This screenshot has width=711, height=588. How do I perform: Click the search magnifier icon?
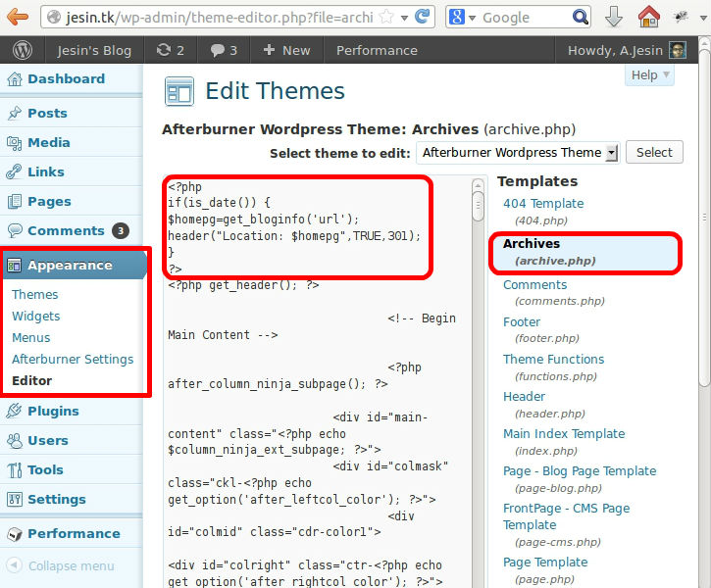coord(580,18)
